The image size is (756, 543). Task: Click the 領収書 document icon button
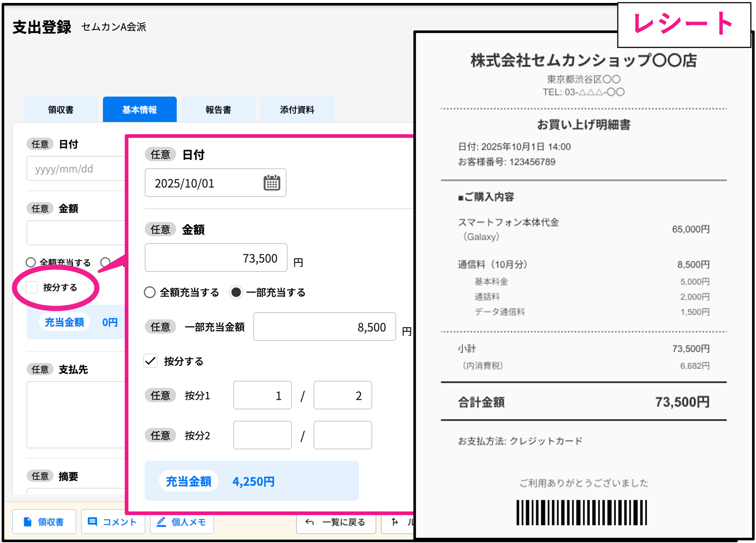tap(28, 522)
